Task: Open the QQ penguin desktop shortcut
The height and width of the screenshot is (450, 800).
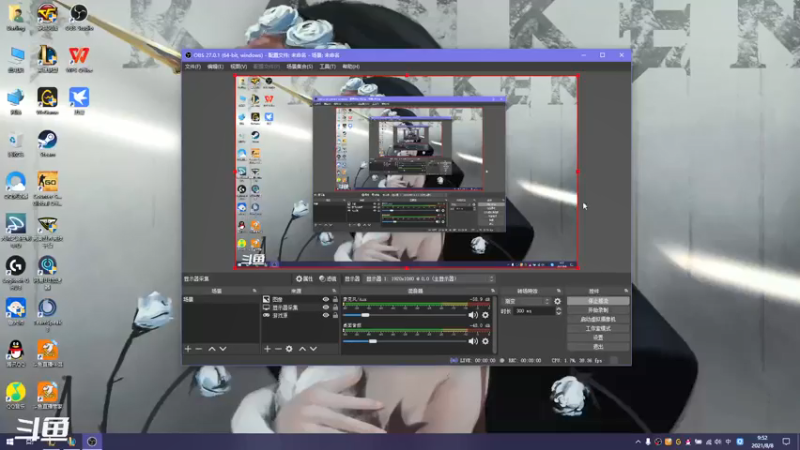Action: (x=16, y=353)
